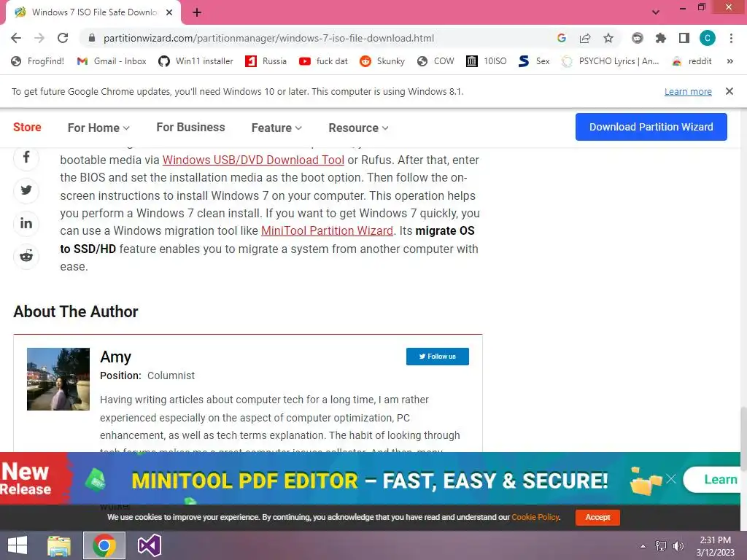Screen dimensions: 747x560
Task: Open a new browser tab
Action: (x=197, y=12)
